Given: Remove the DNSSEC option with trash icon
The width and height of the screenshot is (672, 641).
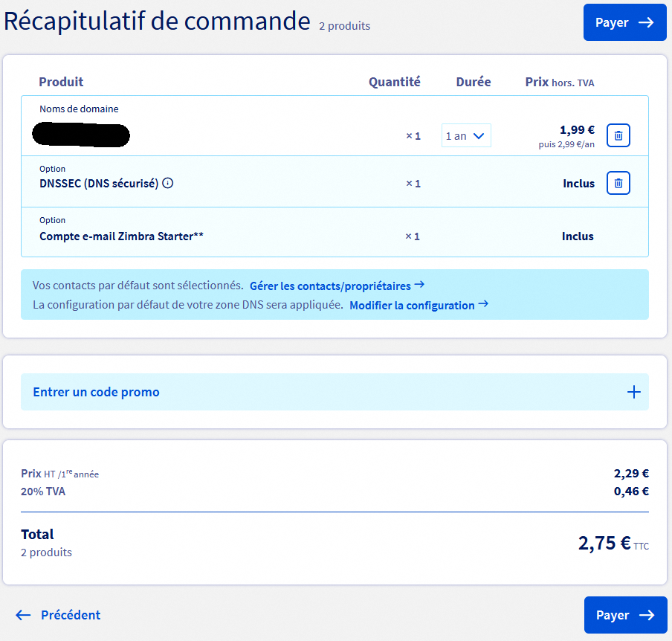Looking at the screenshot, I should tap(618, 183).
